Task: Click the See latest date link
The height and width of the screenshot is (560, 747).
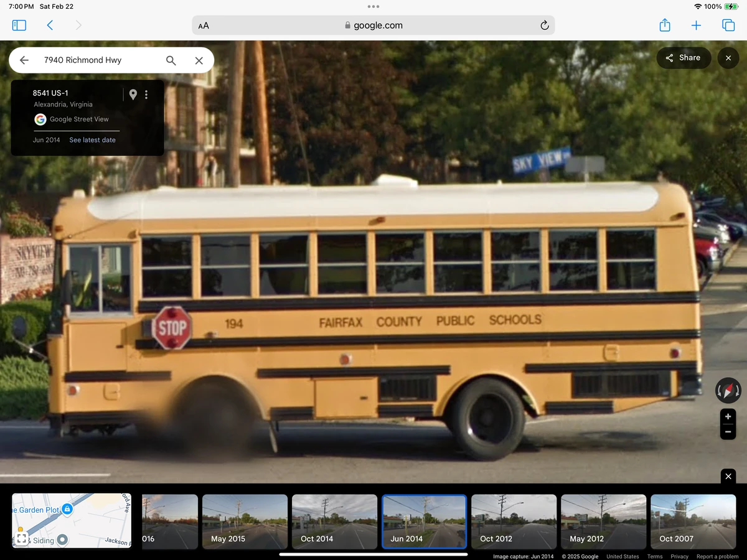Action: 92,140
